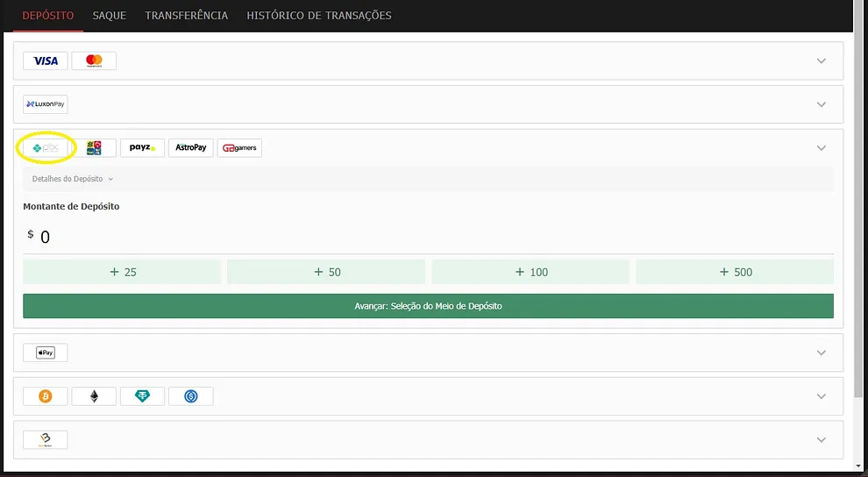Open the Histórico de Transações tab
868x477 pixels.
point(319,16)
